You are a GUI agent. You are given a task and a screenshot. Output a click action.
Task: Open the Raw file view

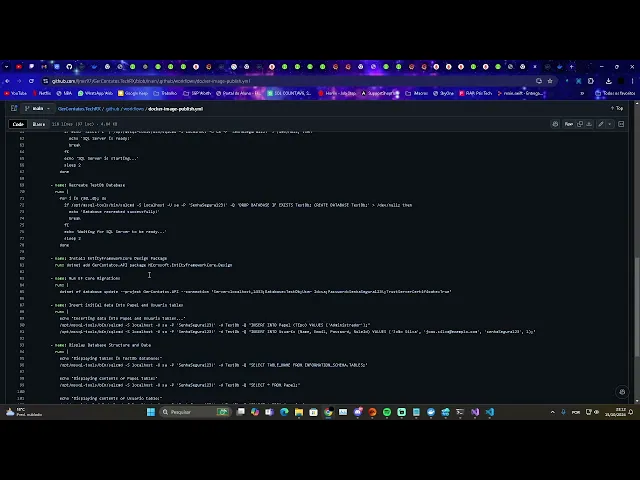(568, 124)
